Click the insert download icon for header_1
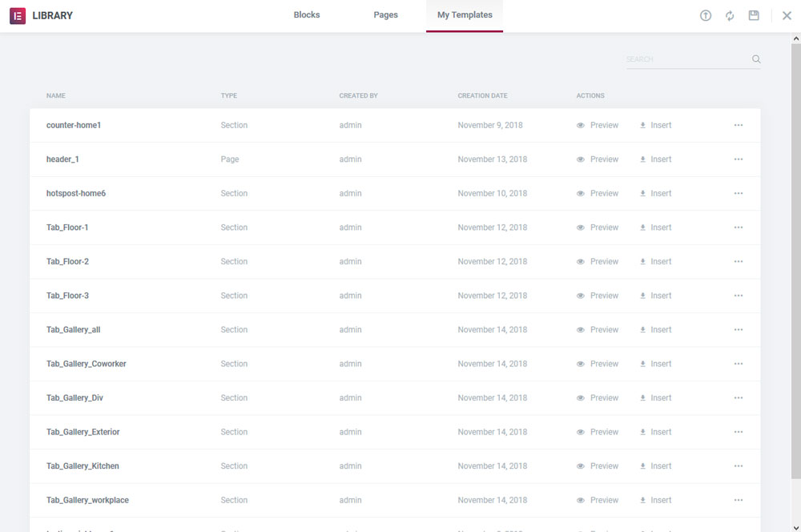Viewport: 801px width, 532px height. [x=642, y=159]
